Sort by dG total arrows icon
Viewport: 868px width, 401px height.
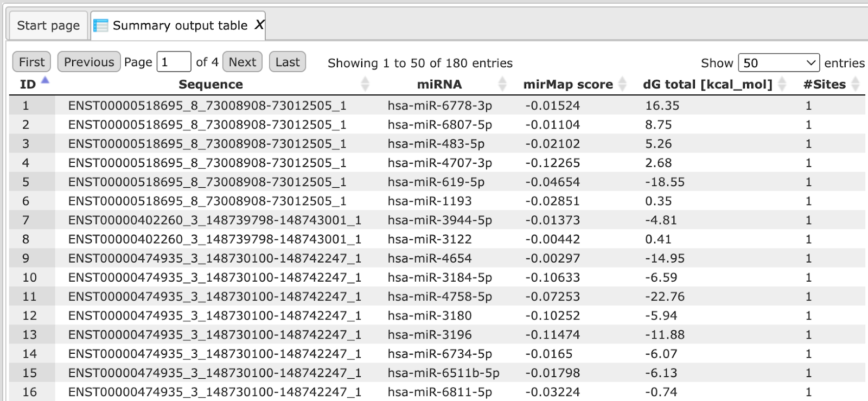click(x=782, y=84)
